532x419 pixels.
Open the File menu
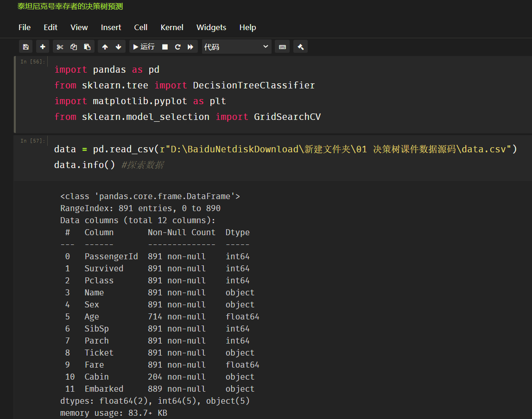(x=24, y=27)
